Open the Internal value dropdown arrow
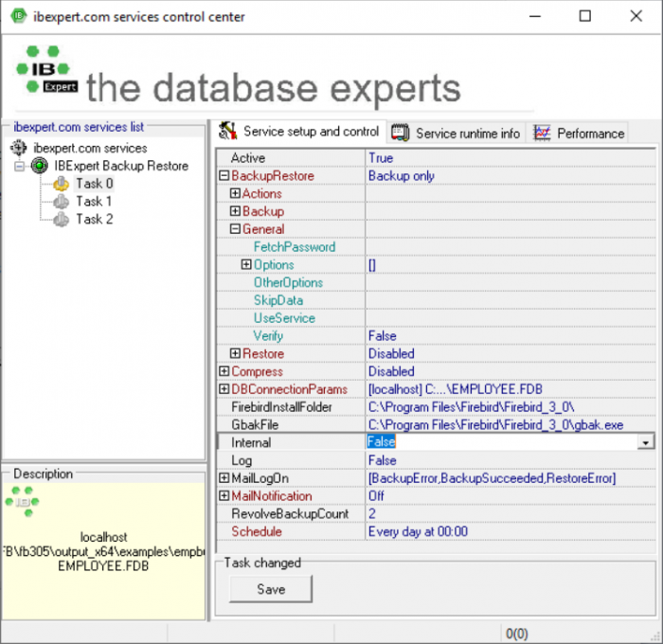Screen dimensions: 663x644 [x=646, y=442]
